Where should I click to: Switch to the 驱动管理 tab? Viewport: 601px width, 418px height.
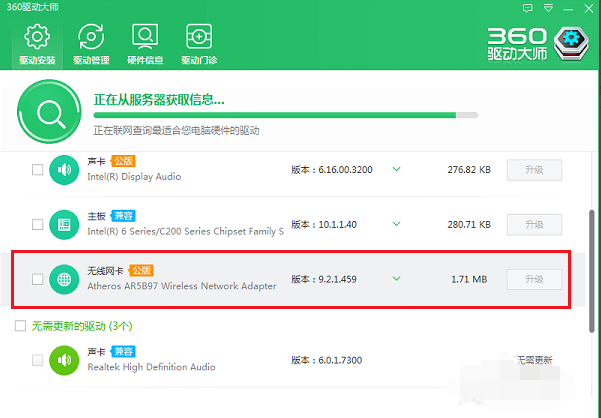coord(91,44)
